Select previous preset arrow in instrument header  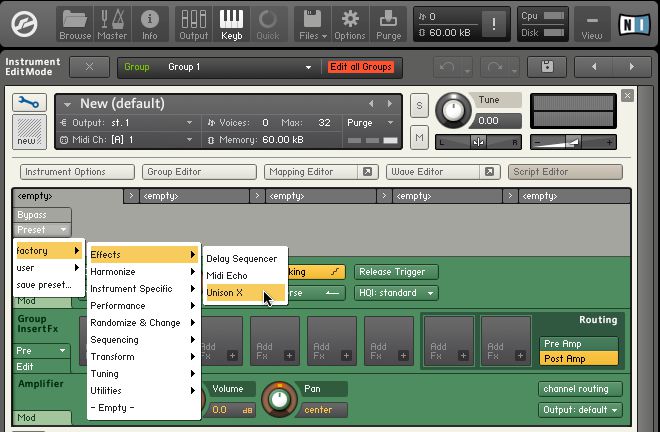pos(371,104)
